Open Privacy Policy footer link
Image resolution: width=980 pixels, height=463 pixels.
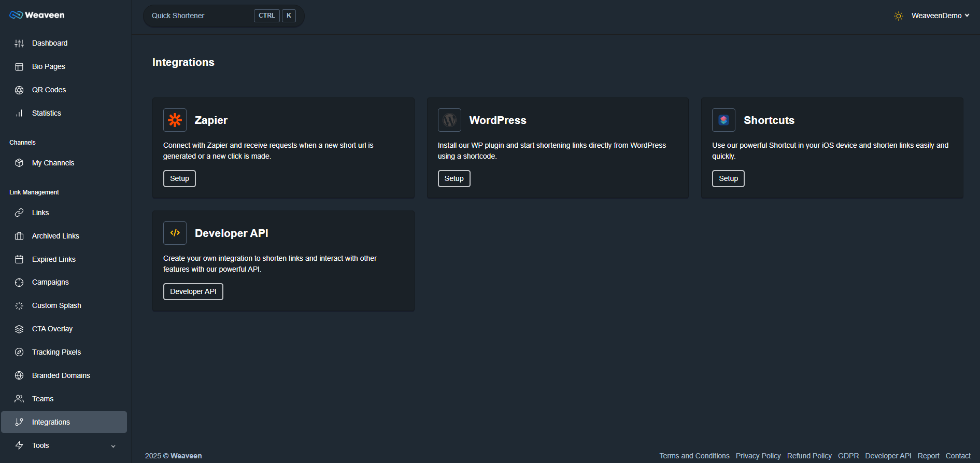[x=758, y=456]
